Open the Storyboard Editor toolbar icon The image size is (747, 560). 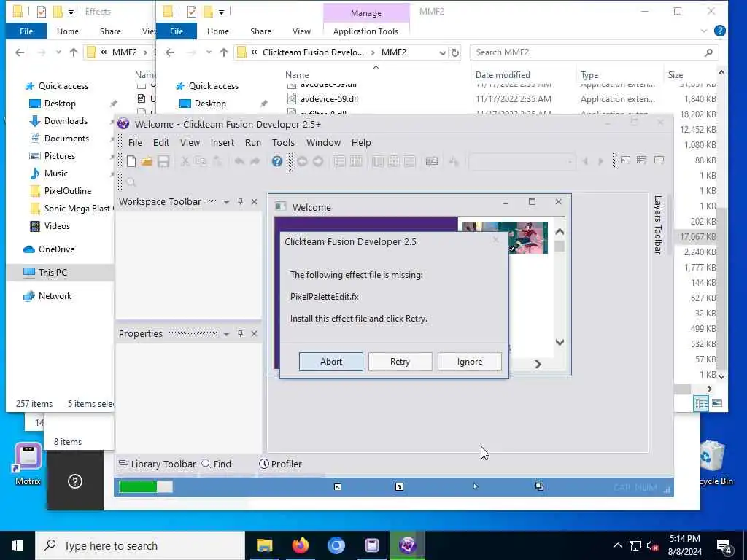[x=340, y=161]
